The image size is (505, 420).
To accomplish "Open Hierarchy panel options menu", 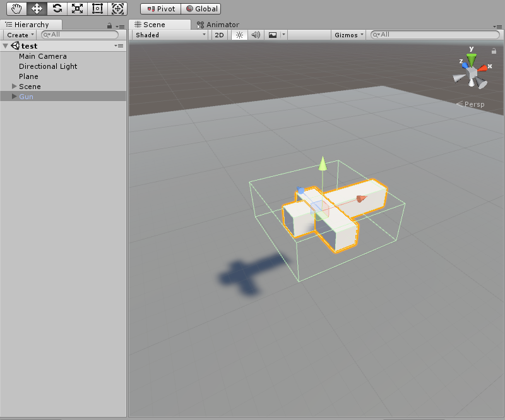I will point(121,27).
